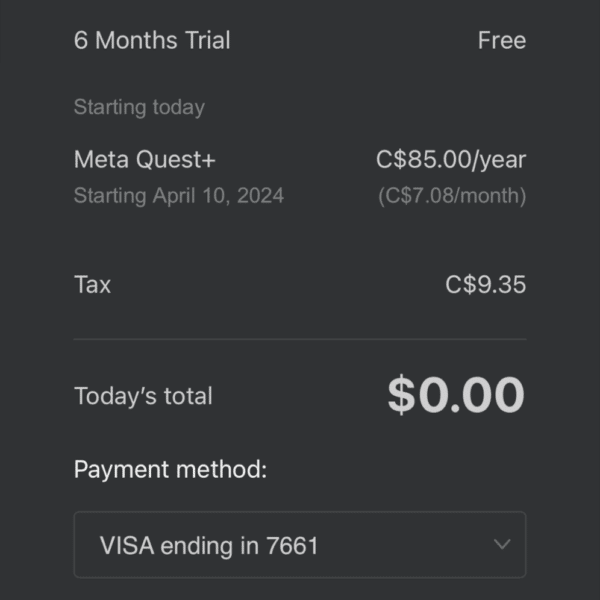Click the C$9.35 tax amount
The width and height of the screenshot is (600, 600).
(x=486, y=284)
